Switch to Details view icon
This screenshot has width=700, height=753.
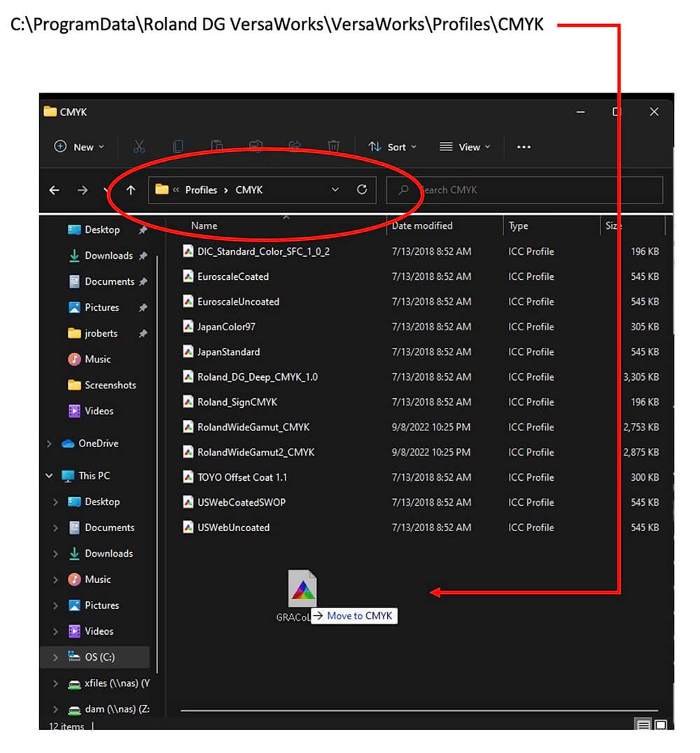pos(643,725)
